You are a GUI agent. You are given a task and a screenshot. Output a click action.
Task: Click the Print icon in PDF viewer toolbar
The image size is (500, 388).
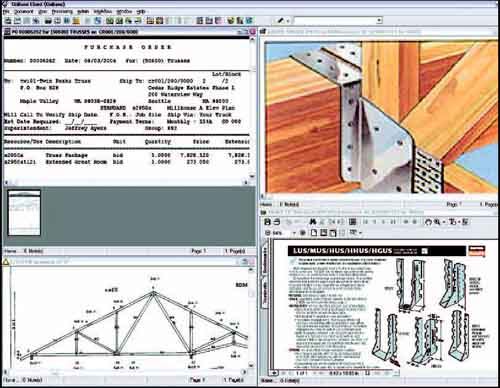point(276,222)
